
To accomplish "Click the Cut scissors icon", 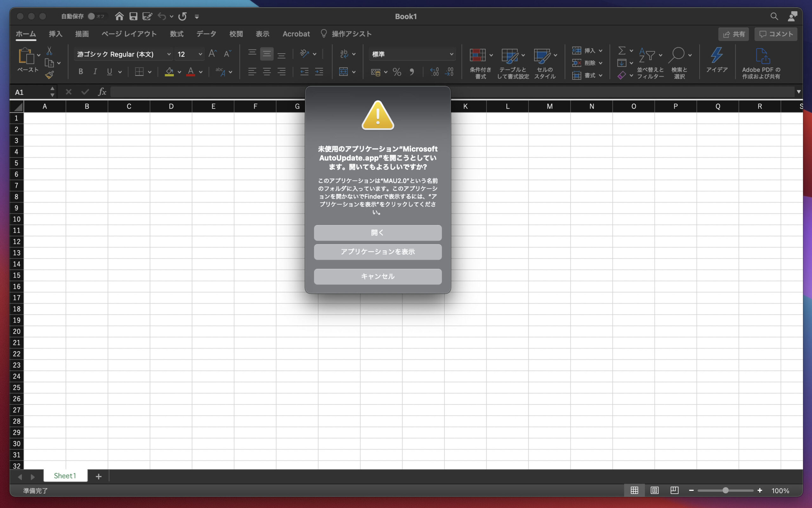I will point(49,51).
